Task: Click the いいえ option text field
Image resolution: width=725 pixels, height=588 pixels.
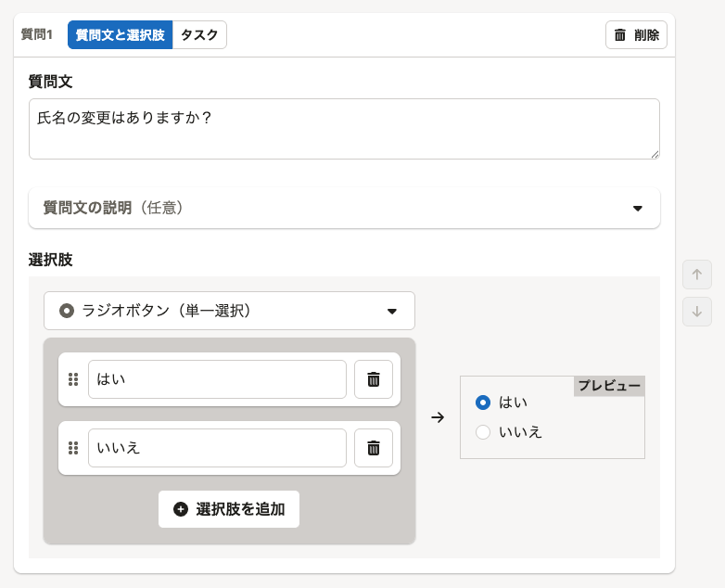Action: [x=217, y=449]
